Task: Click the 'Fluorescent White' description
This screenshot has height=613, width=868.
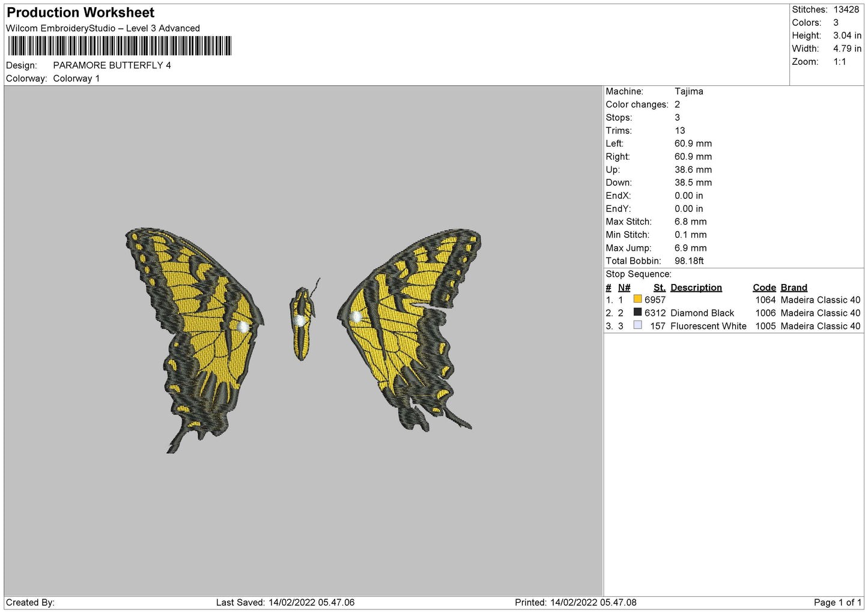Action: [x=708, y=326]
